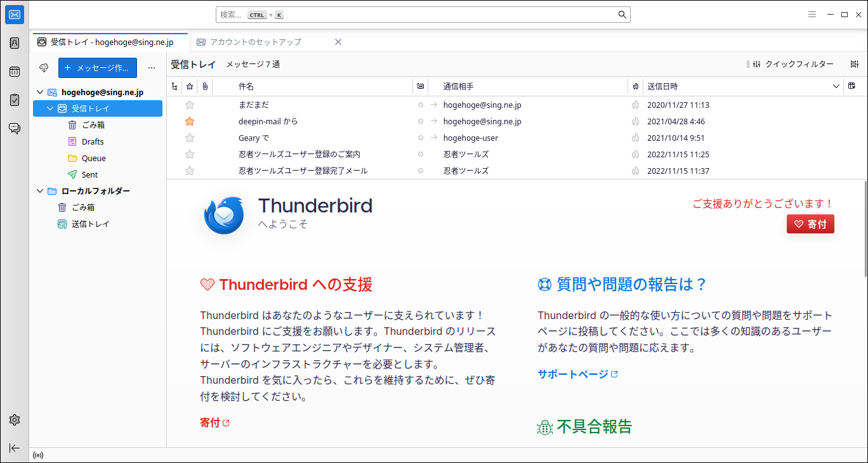Select the Queue folder
Image resolution: width=868 pixels, height=463 pixels.
click(93, 159)
